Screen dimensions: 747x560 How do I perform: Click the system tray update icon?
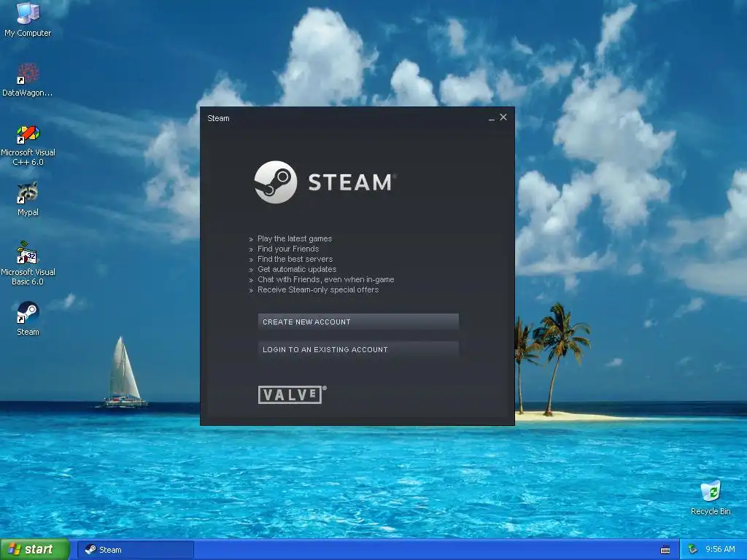tap(693, 550)
